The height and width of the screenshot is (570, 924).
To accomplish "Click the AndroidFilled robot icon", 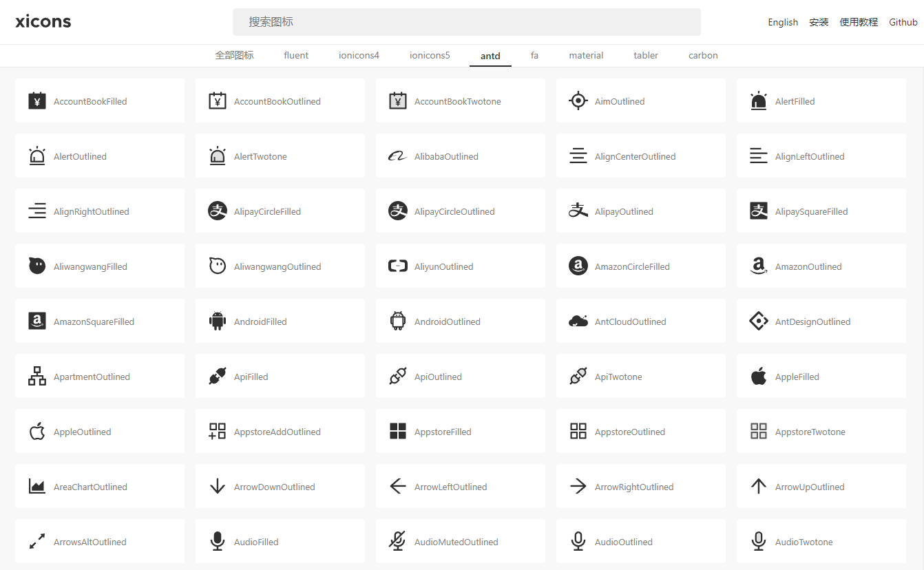I will pos(218,321).
